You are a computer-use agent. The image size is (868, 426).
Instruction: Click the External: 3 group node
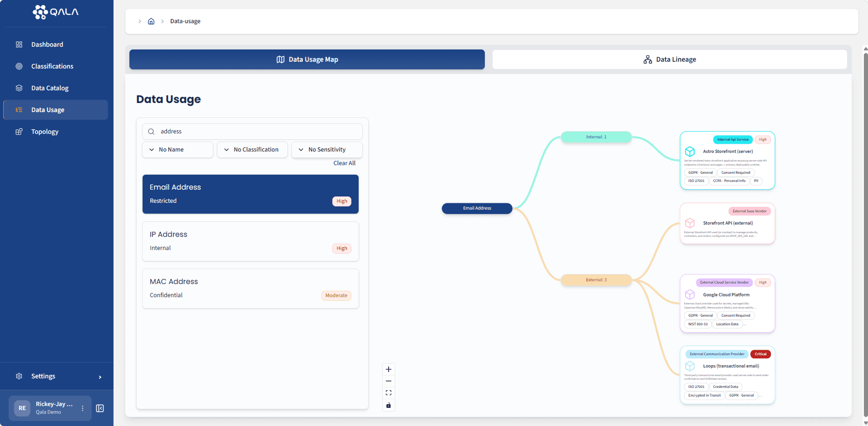click(596, 280)
